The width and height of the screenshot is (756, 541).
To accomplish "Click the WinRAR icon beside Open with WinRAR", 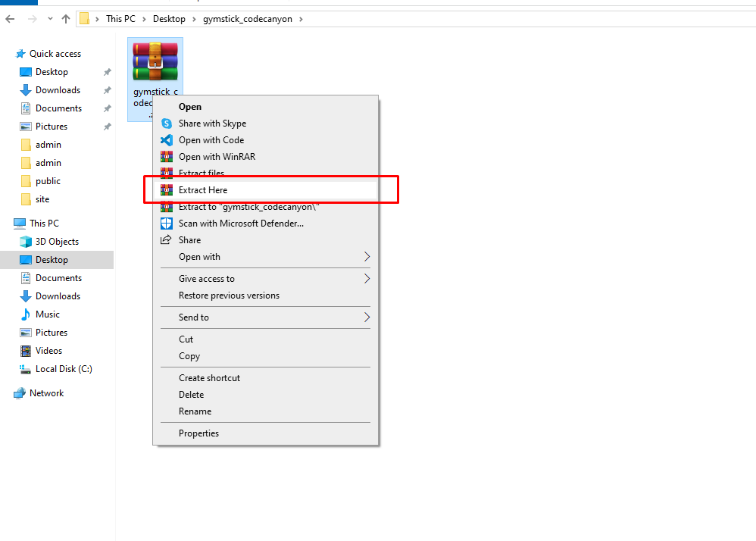I will [x=166, y=157].
